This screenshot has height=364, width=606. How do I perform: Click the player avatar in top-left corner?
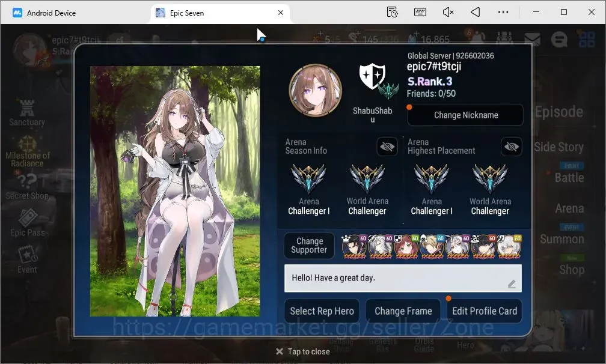31,50
